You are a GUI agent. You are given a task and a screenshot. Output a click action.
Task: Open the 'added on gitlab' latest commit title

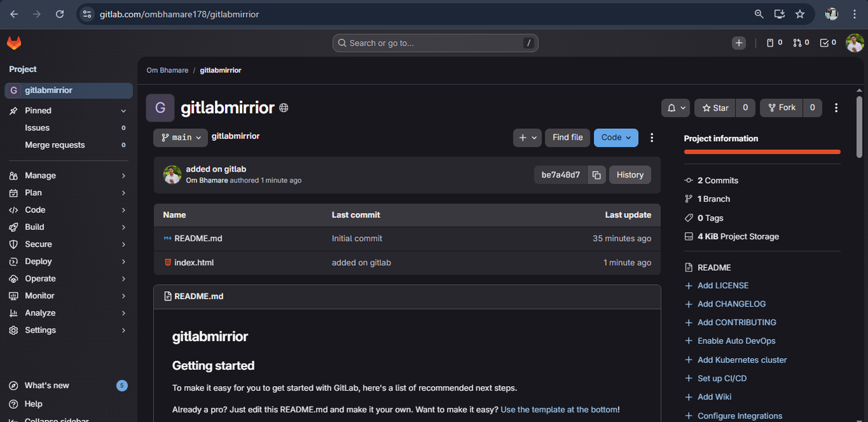point(216,169)
